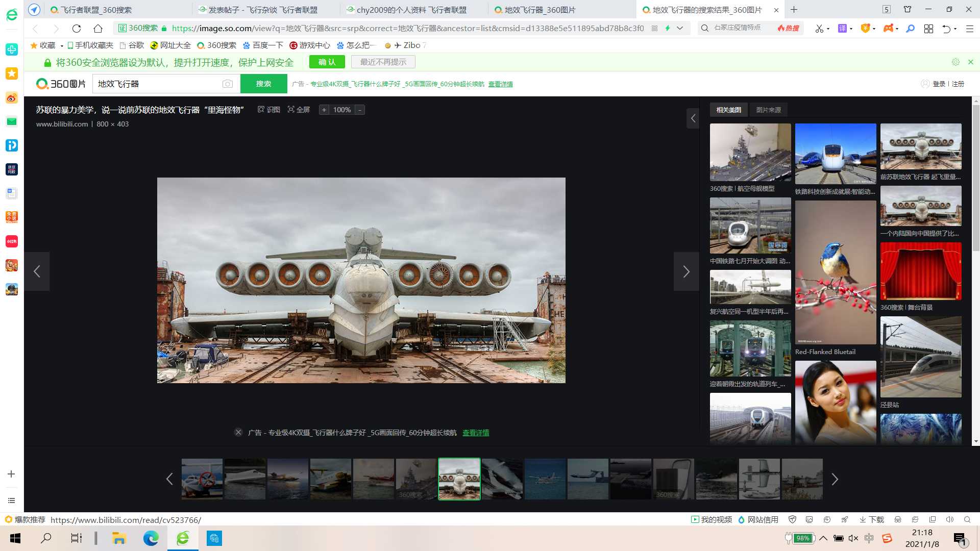Click the 注册 register link
The width and height of the screenshot is (980, 551).
click(x=958, y=84)
